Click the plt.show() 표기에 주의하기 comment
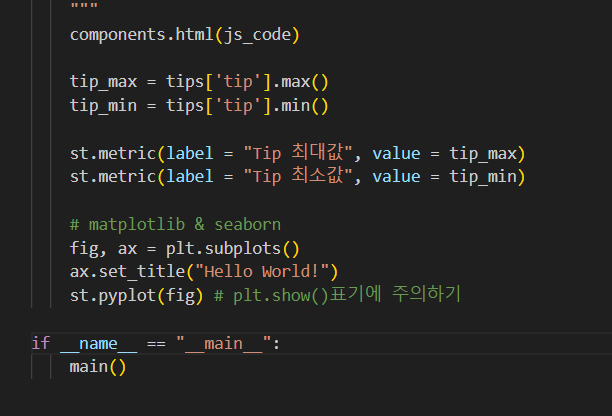The width and height of the screenshot is (612, 416). [338, 295]
